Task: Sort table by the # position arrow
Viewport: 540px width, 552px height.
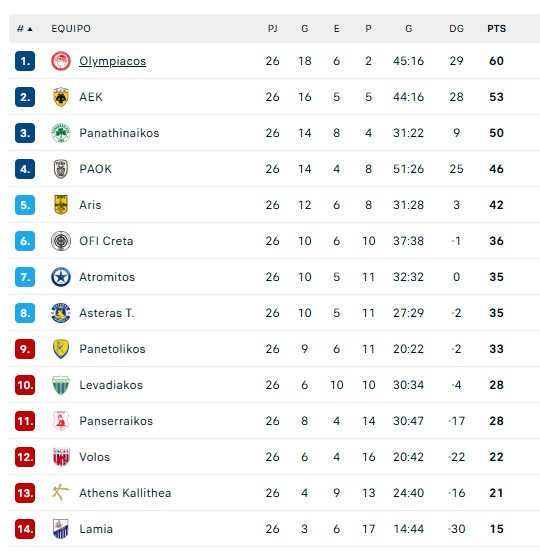Action: (x=25, y=29)
